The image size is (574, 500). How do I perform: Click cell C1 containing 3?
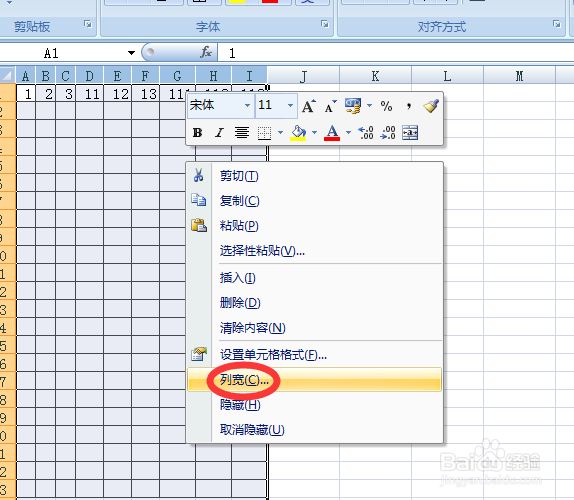[66, 94]
